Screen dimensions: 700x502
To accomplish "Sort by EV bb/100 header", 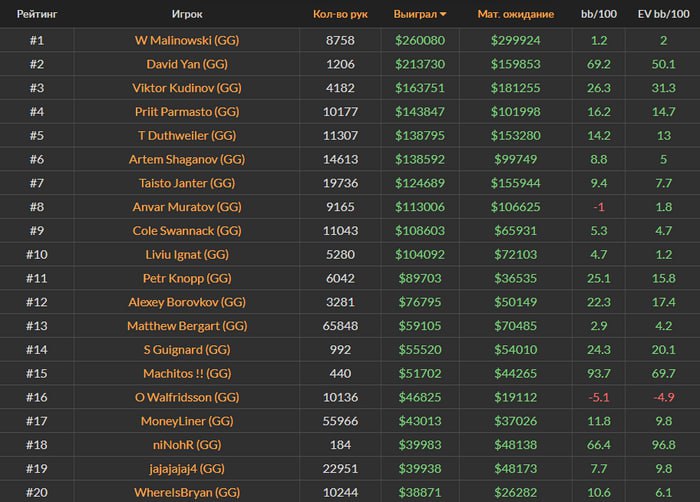I will pos(664,14).
